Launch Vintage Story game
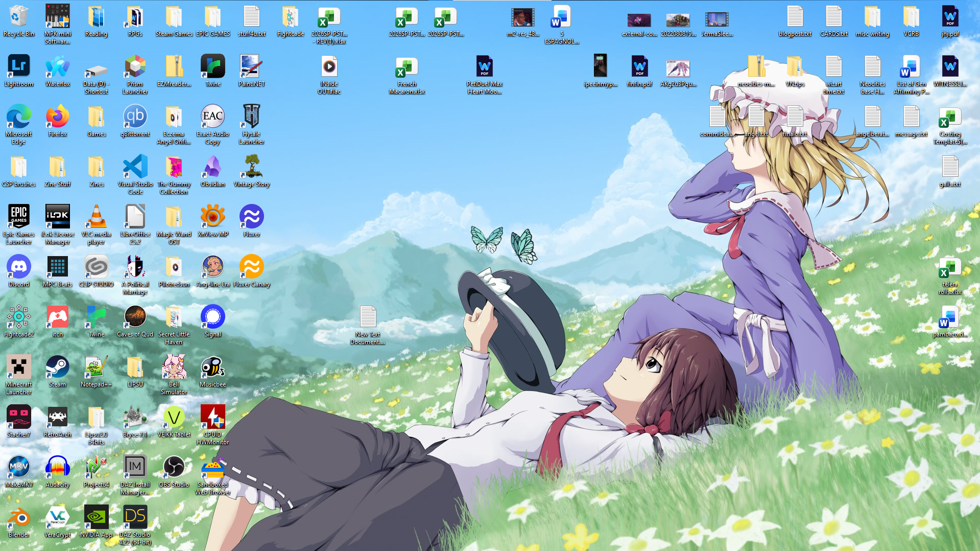This screenshot has width=980, height=551. [252, 172]
